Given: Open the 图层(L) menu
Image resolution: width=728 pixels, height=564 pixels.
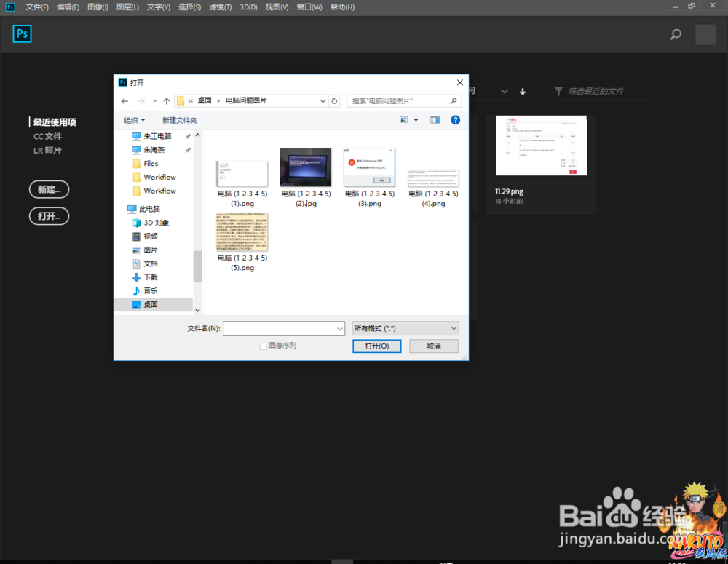Looking at the screenshot, I should click(x=127, y=7).
